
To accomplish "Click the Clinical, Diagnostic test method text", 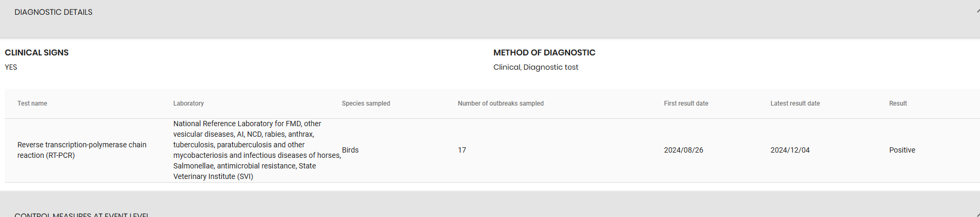I will [x=535, y=67].
